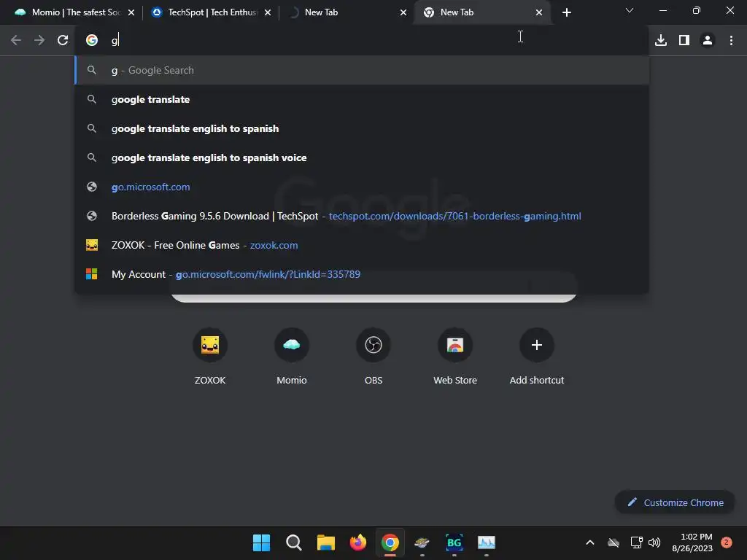Open network status in system tray
Image resolution: width=747 pixels, height=560 pixels.
[636, 542]
